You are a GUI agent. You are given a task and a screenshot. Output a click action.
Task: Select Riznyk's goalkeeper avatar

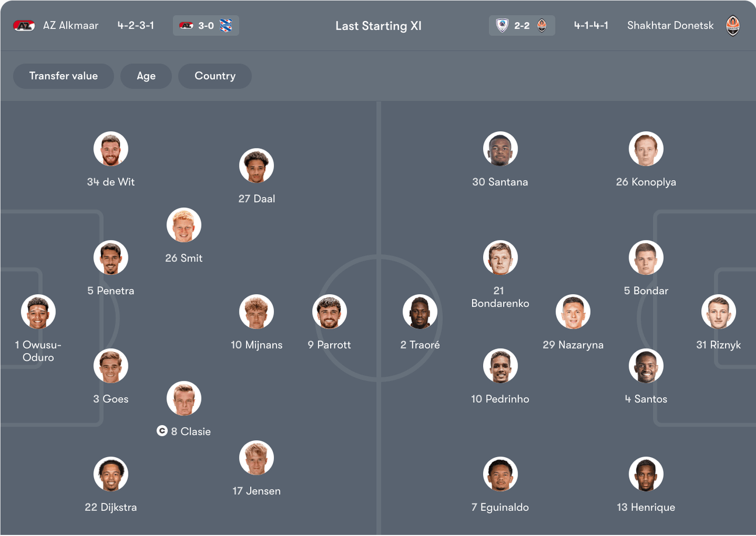coord(719,312)
